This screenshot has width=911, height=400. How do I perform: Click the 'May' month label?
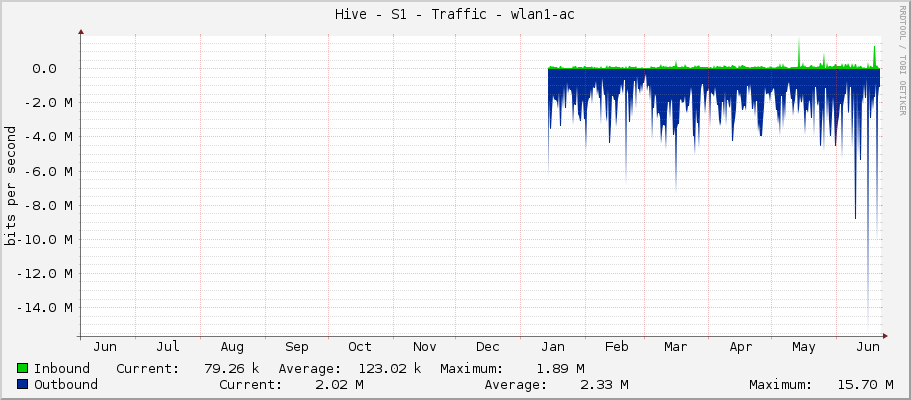(x=804, y=347)
